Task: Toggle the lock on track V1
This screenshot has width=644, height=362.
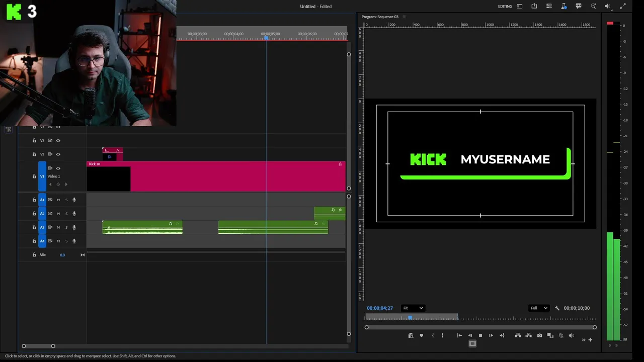Action: click(x=34, y=176)
